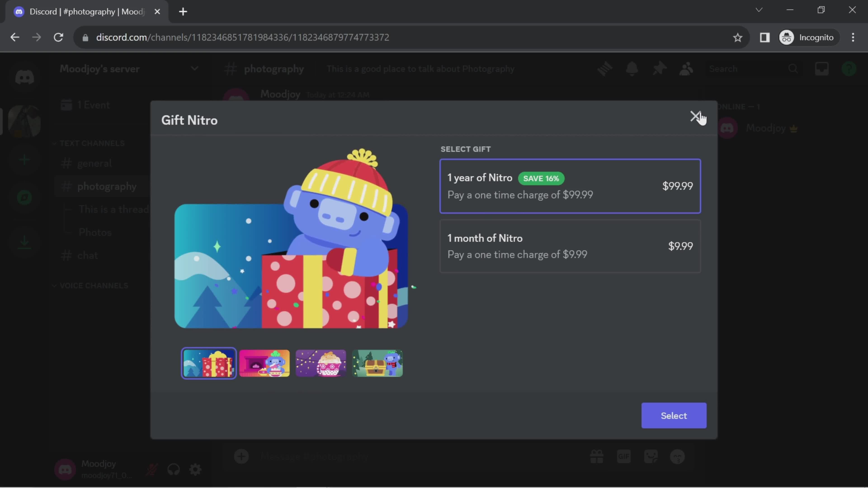
Task: Open the Inbox icon
Action: point(821,69)
